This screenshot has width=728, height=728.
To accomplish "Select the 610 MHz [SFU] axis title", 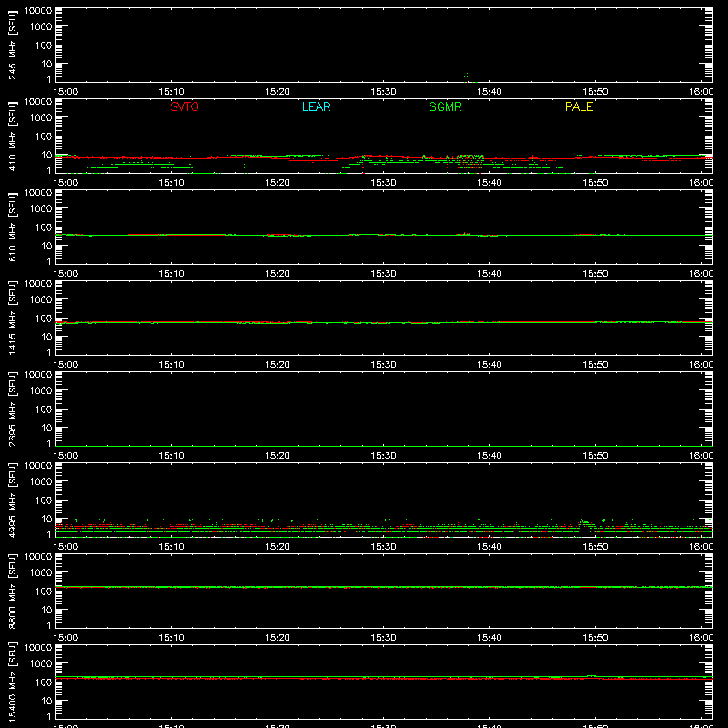I will [12, 227].
